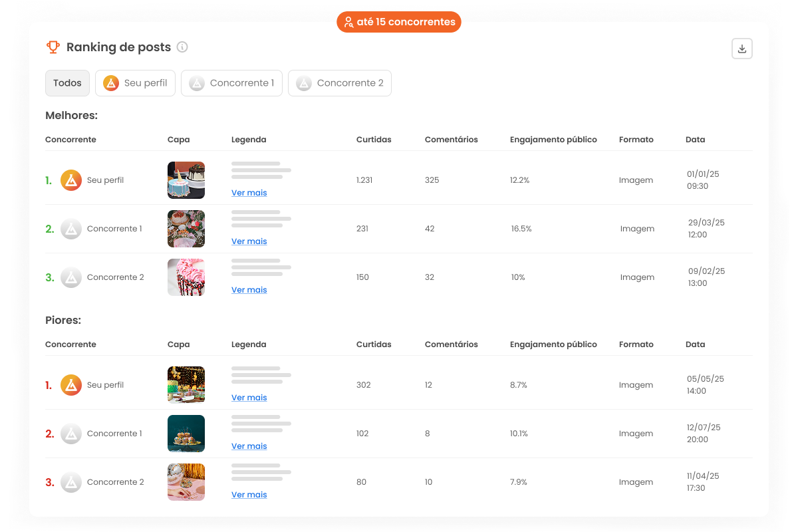Click Curtidas column header in Melhores table

click(x=374, y=140)
